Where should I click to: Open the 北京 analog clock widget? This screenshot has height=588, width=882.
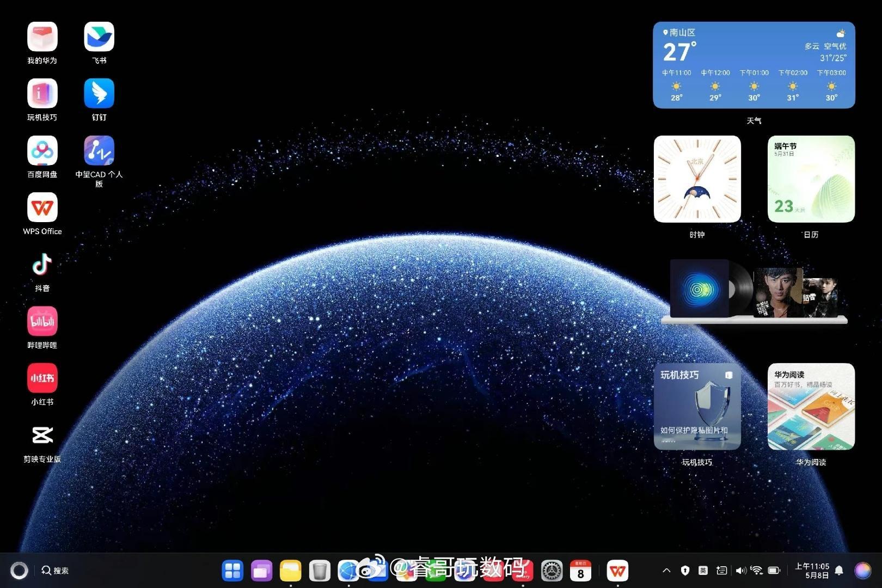point(697,179)
